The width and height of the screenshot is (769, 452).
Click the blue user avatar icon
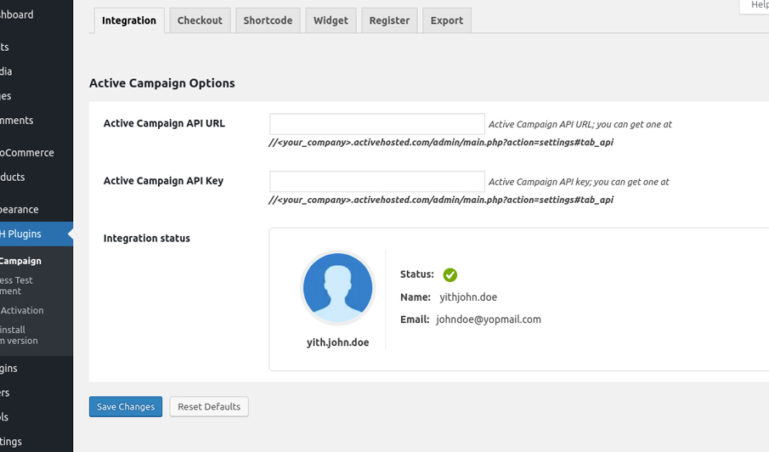[337, 288]
